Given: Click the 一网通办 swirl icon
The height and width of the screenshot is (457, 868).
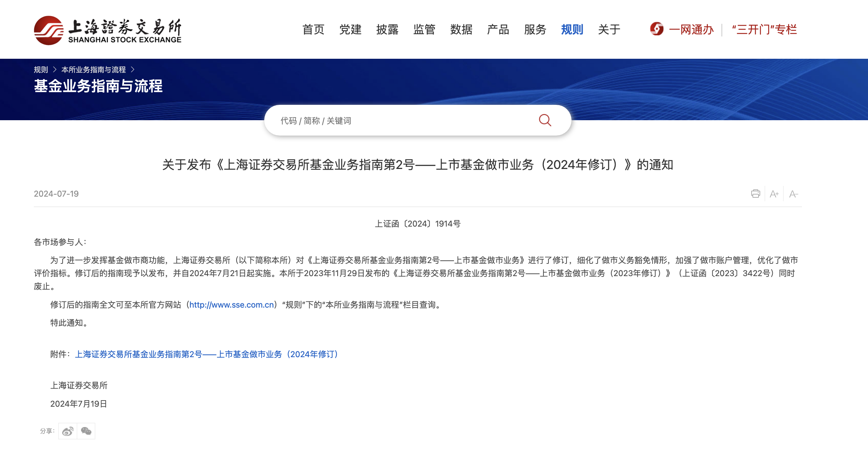Looking at the screenshot, I should (656, 29).
